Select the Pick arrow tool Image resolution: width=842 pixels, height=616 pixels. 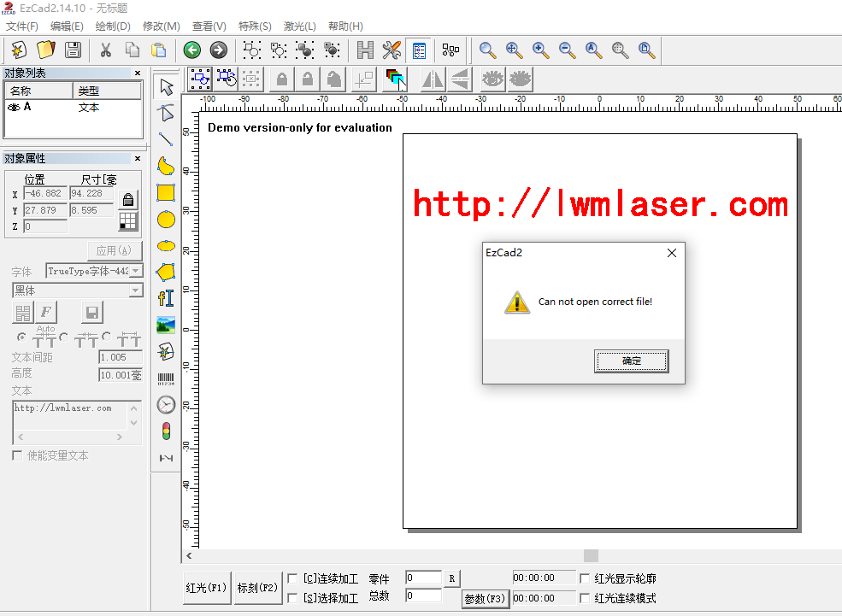pyautogui.click(x=167, y=87)
